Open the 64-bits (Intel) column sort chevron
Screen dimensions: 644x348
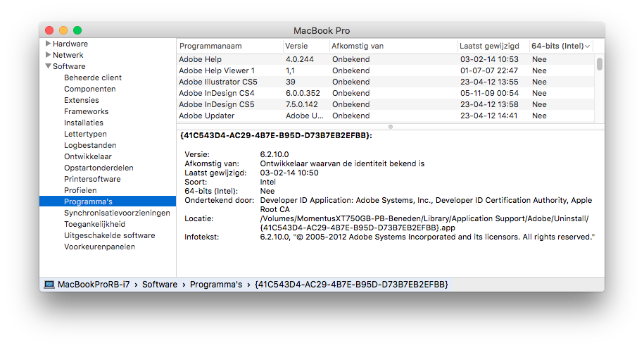click(587, 46)
